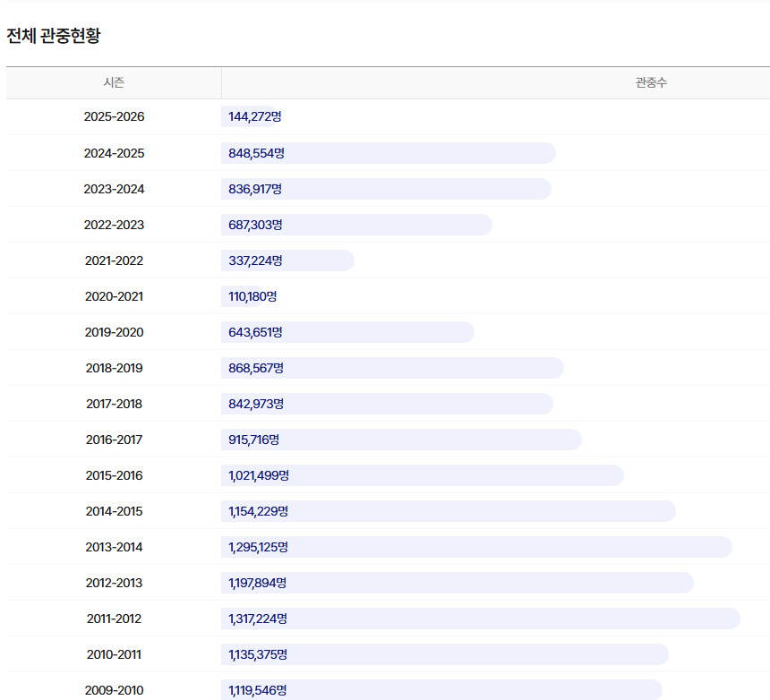Click attendance value 868,567명
The width and height of the screenshot is (770, 700).
[256, 368]
